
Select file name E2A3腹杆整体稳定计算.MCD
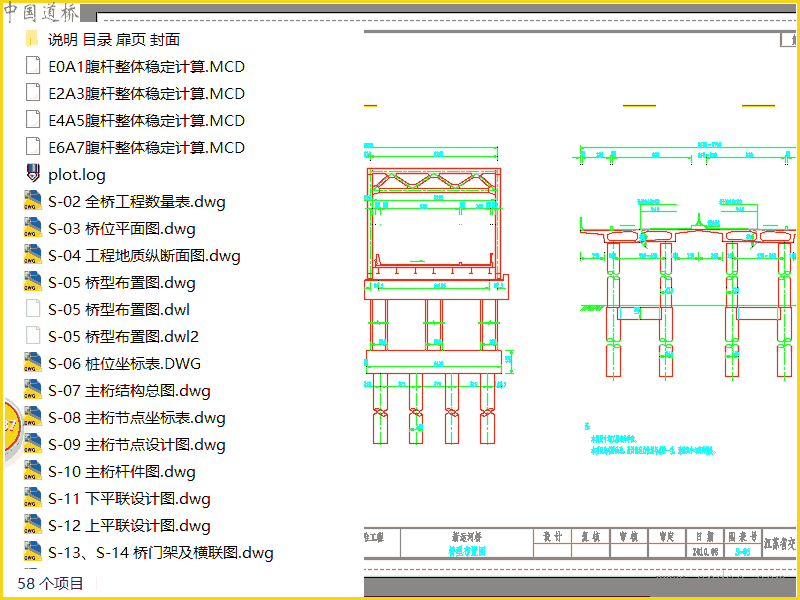[x=146, y=93]
